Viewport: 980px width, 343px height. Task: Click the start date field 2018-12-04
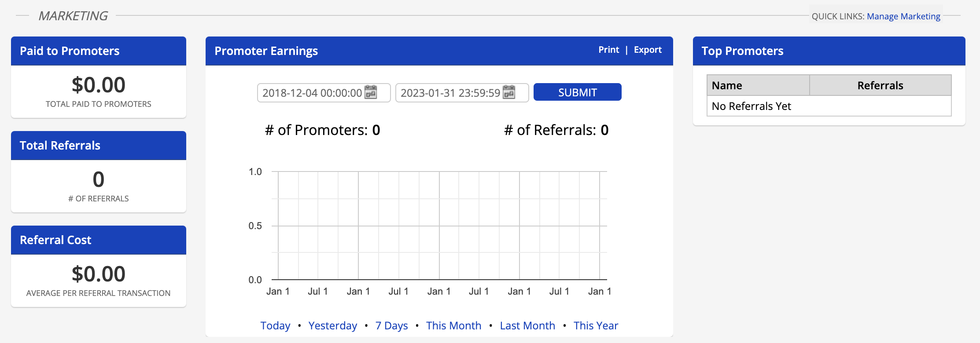(312, 93)
